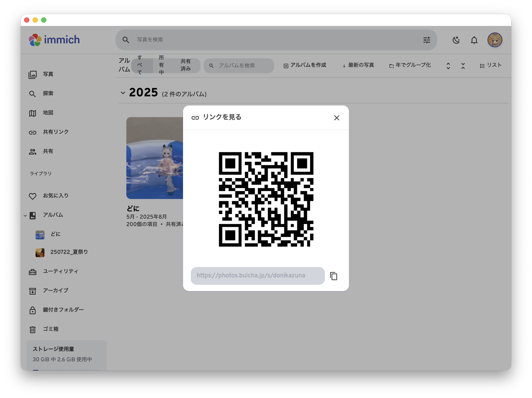Image resolution: width=532 pixels, height=398 pixels.
Task: Go to shared links in sidebar
Action: 56,132
